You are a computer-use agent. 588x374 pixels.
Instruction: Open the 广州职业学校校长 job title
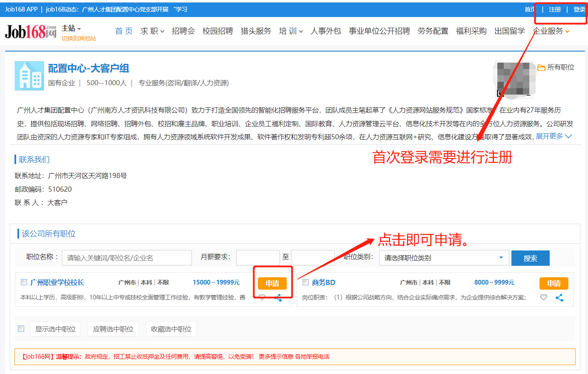(57, 282)
